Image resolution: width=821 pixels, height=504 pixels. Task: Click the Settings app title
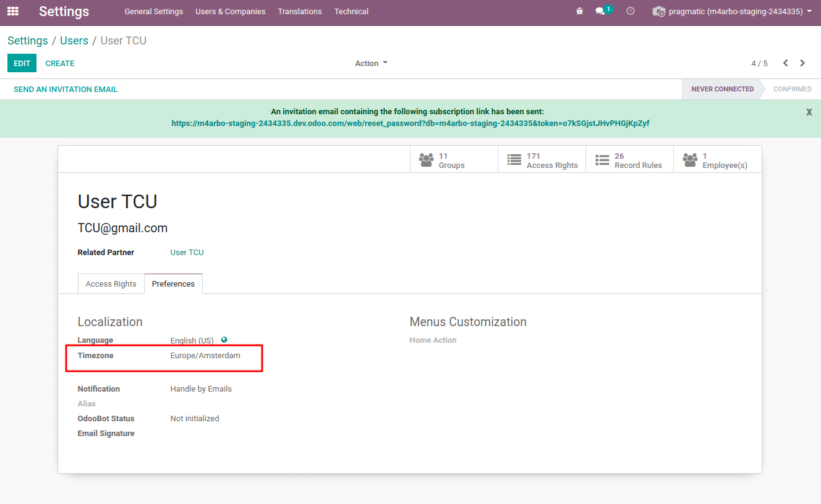click(x=64, y=11)
